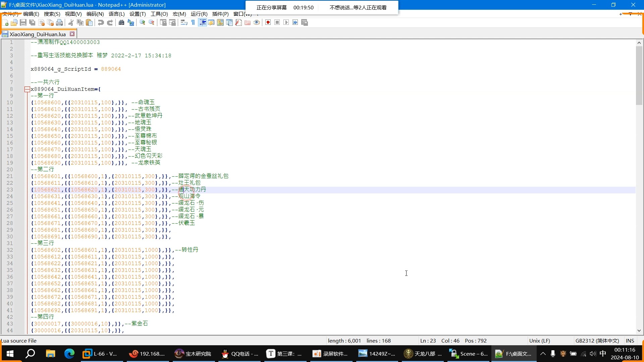Start macro recording with red dot icon
The width and height of the screenshot is (644, 362).
coord(268,22)
